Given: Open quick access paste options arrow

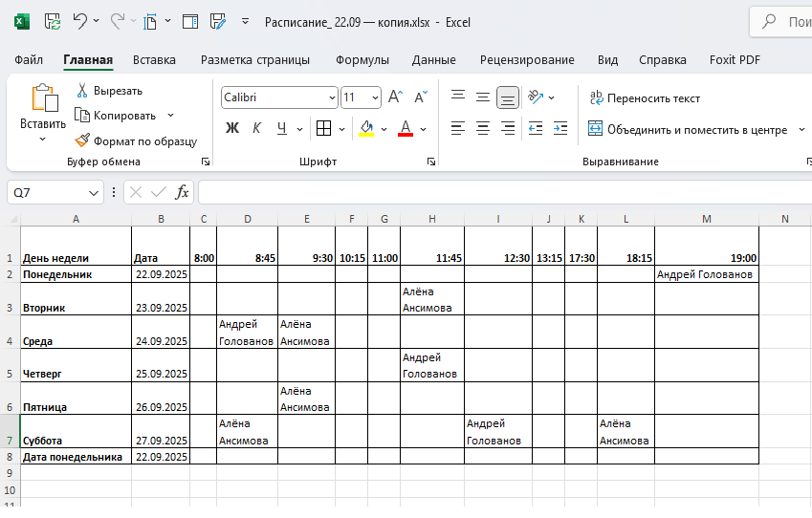Looking at the screenshot, I should click(167, 21).
